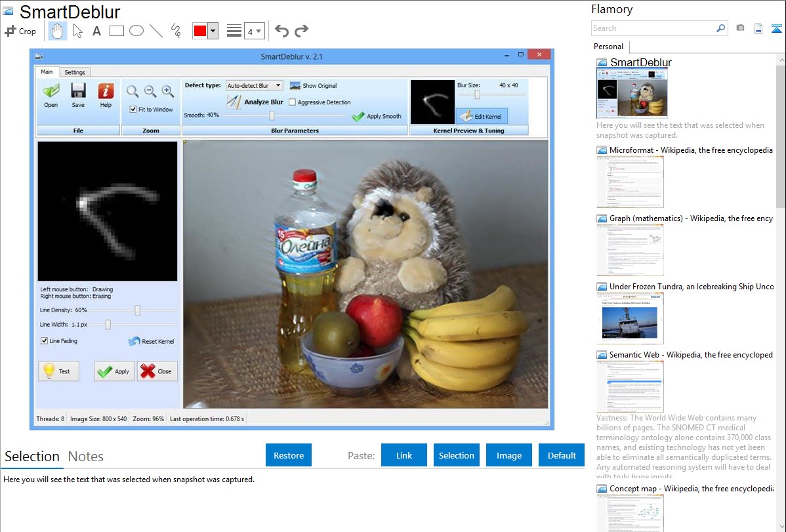
Task: Select the ellipse shape tool
Action: (x=136, y=31)
